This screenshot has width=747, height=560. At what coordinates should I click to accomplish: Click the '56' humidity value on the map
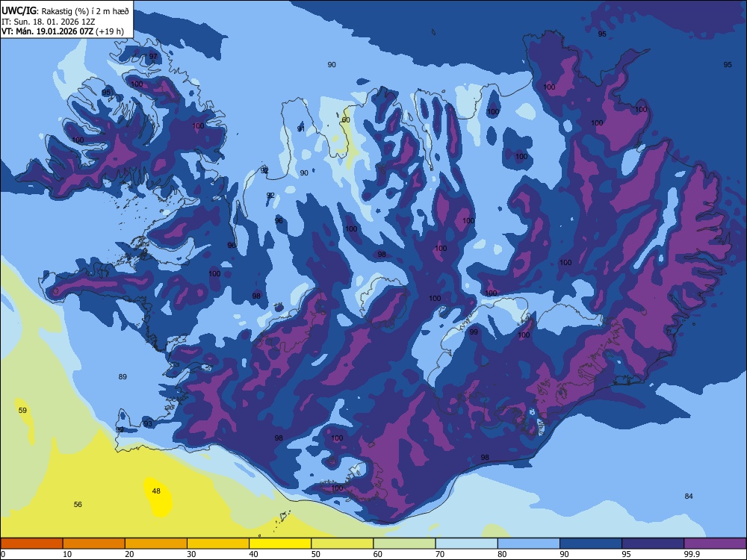click(78, 504)
